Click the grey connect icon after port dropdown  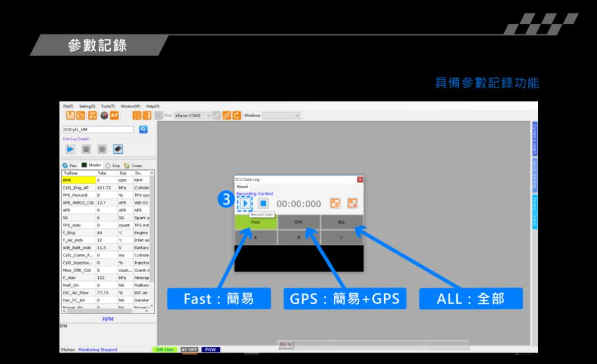(217, 115)
